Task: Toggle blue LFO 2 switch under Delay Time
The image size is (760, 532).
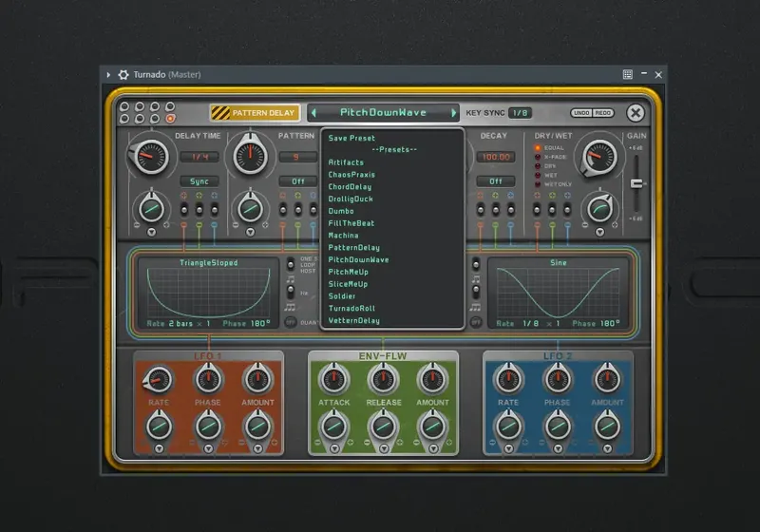Action: point(215,210)
